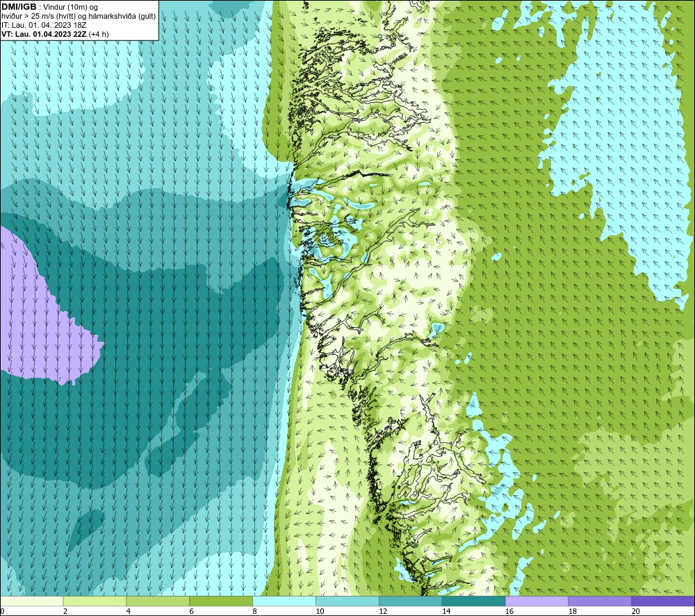The image size is (695, 616).
Task: Click the legend scale label 6
Action: point(192,611)
